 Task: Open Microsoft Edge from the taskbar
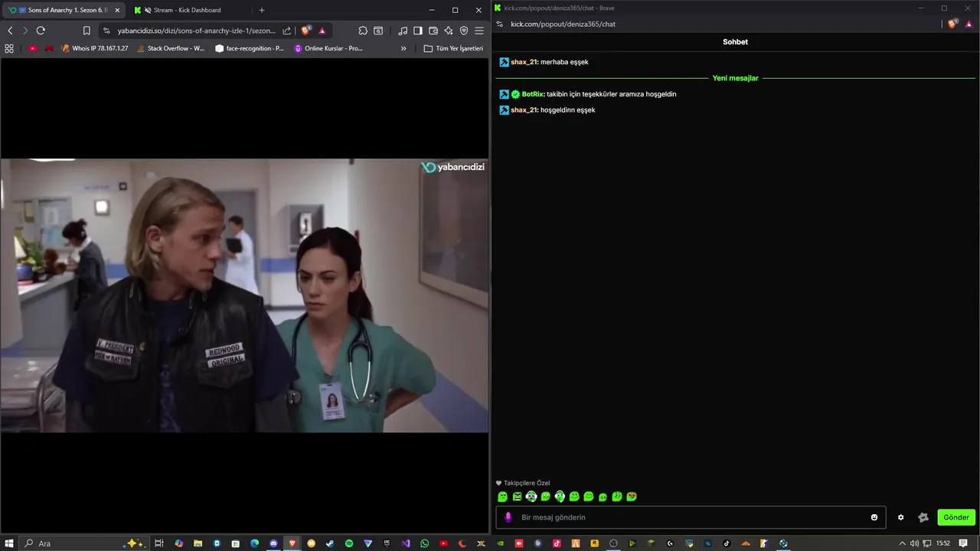255,543
